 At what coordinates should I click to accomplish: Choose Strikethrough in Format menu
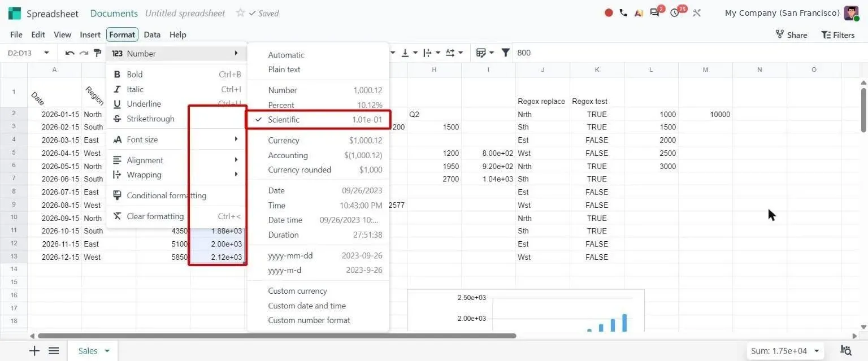click(x=176, y=119)
